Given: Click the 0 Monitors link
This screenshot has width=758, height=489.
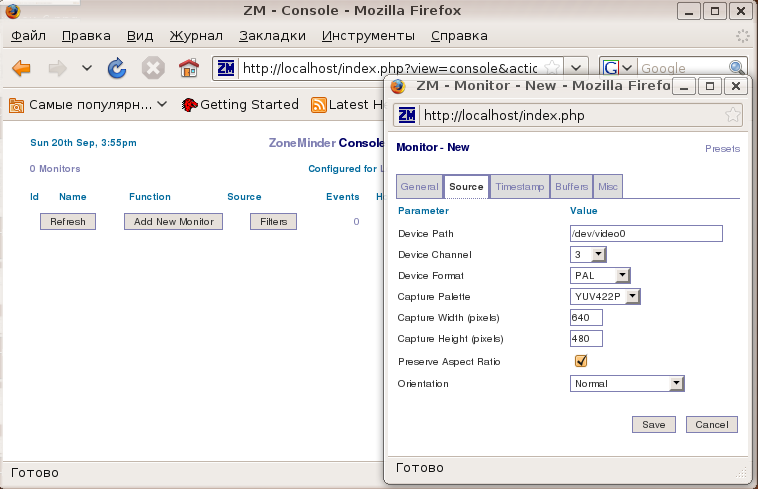Looking at the screenshot, I should click(55, 169).
